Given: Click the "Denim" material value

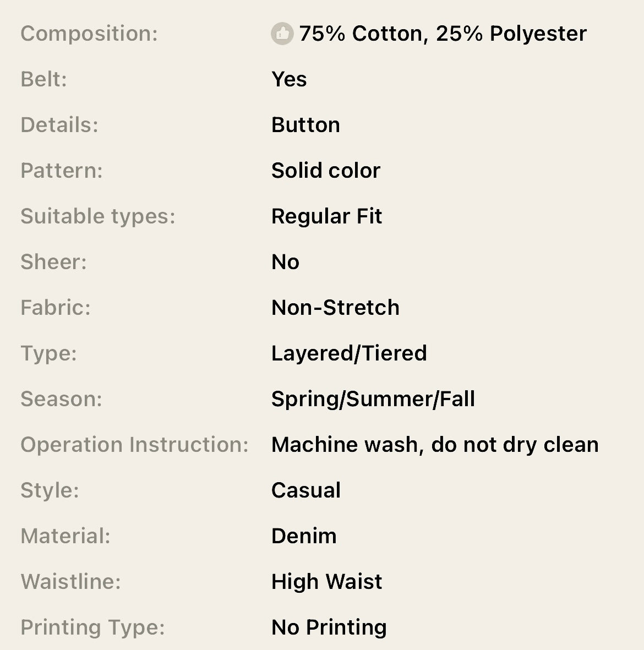Looking at the screenshot, I should click(x=304, y=537).
